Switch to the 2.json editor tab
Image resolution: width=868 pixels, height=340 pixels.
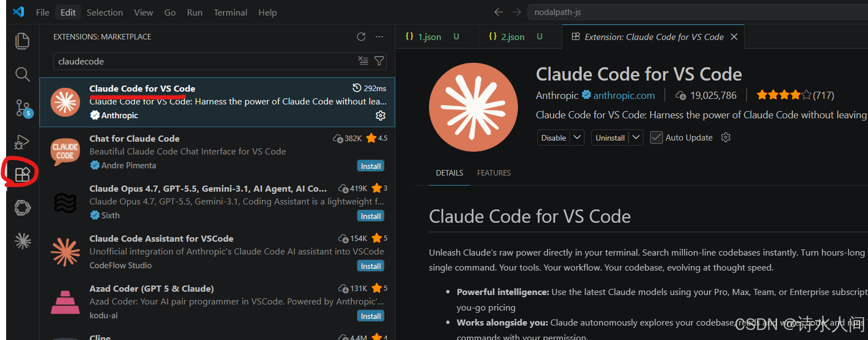[x=520, y=37]
